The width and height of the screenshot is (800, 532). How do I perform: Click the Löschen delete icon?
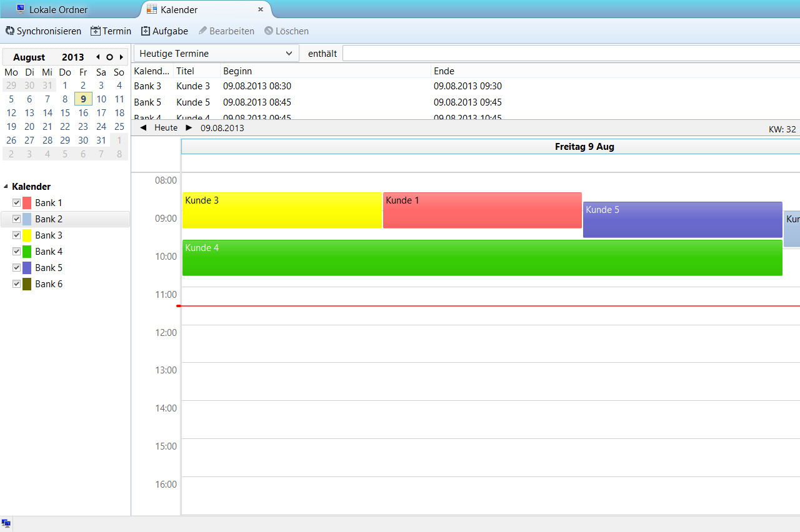click(x=269, y=31)
